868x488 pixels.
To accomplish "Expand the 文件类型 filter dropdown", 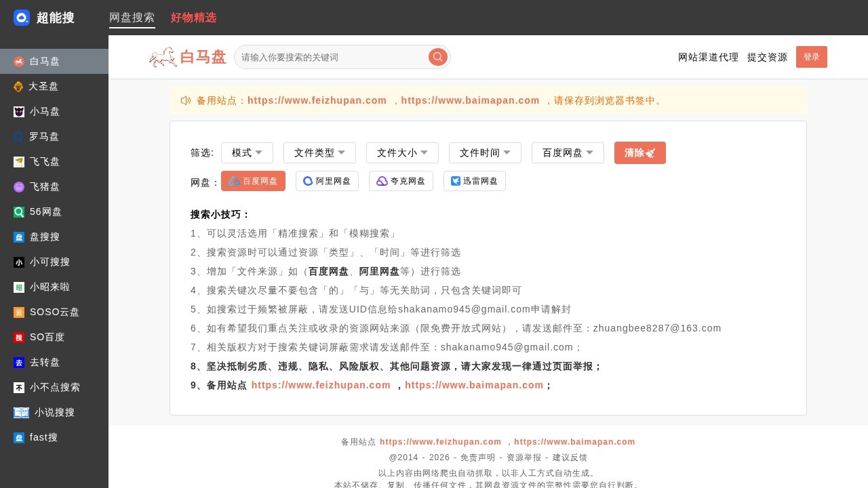I will (319, 152).
